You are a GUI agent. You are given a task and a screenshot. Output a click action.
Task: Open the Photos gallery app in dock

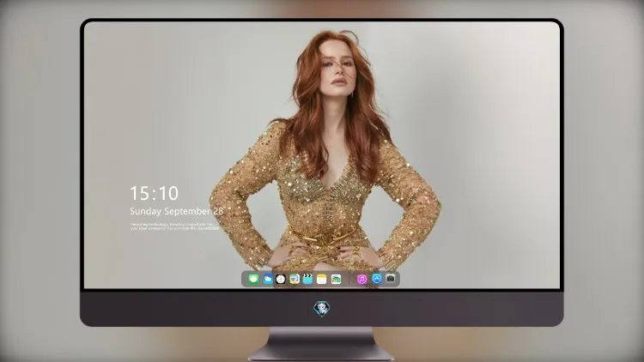(336, 279)
